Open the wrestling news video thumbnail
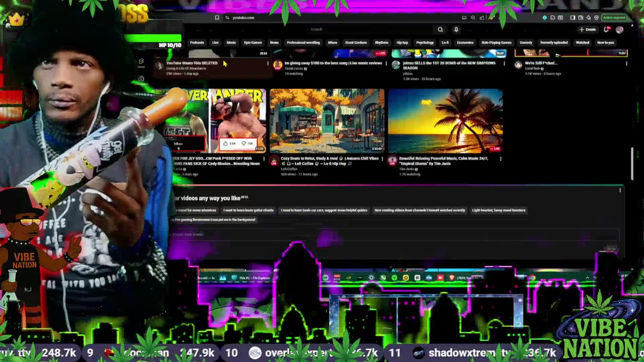Viewport: 644px width, 362px height. tap(219, 121)
